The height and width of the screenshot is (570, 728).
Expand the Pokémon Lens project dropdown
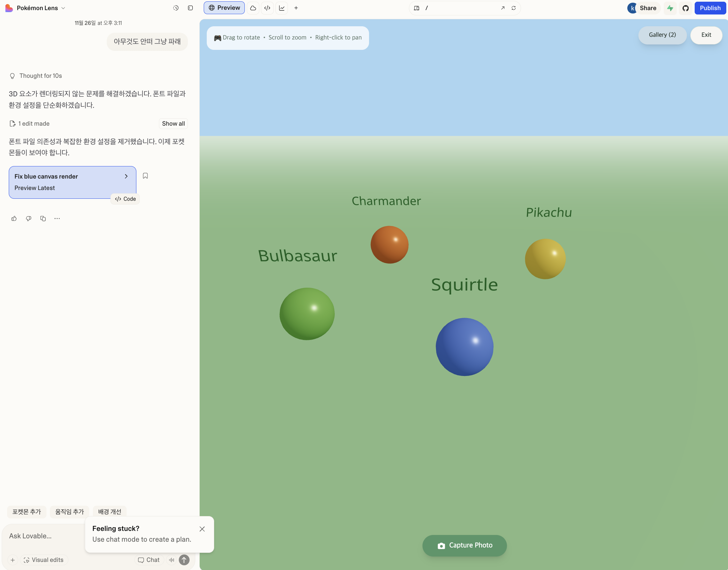click(63, 8)
